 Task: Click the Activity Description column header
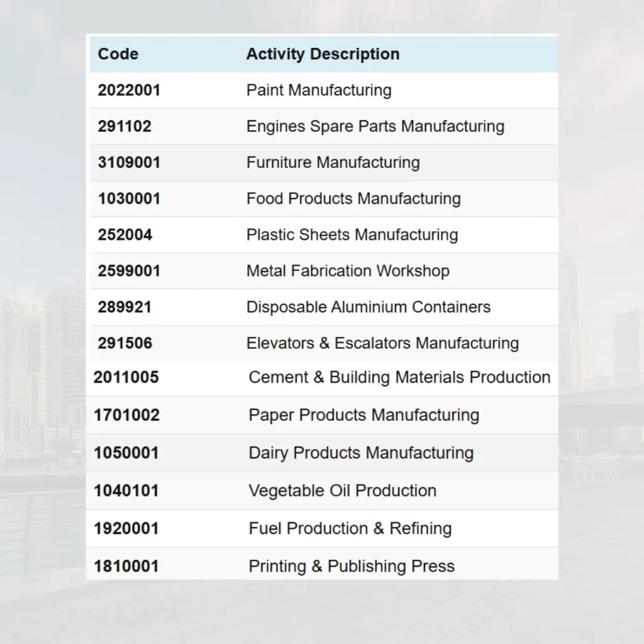pyautogui.click(x=323, y=54)
